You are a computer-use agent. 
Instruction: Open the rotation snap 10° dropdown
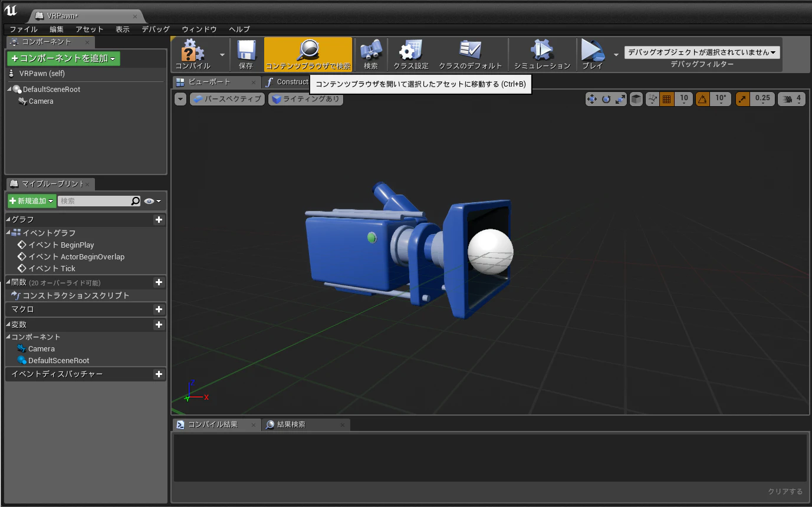(x=721, y=99)
